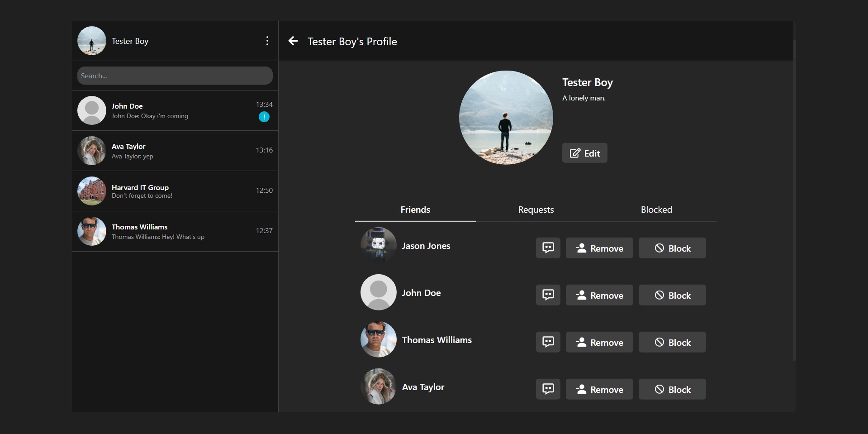
Task: Click the Edit profile button
Action: click(584, 153)
